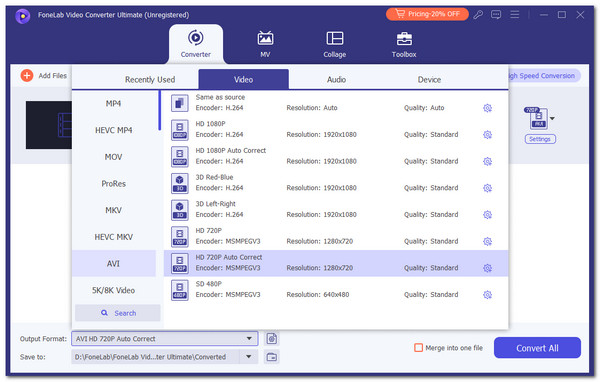Click the key register icon

coord(478,15)
